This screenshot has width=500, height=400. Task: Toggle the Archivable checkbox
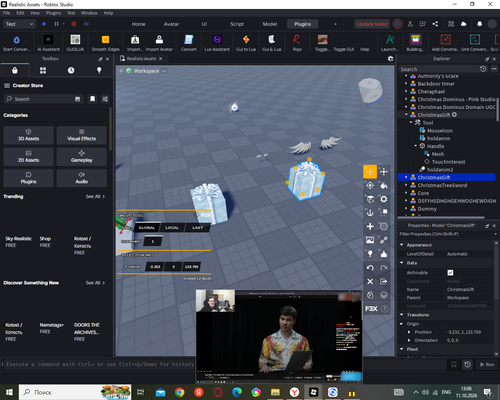[x=450, y=273]
